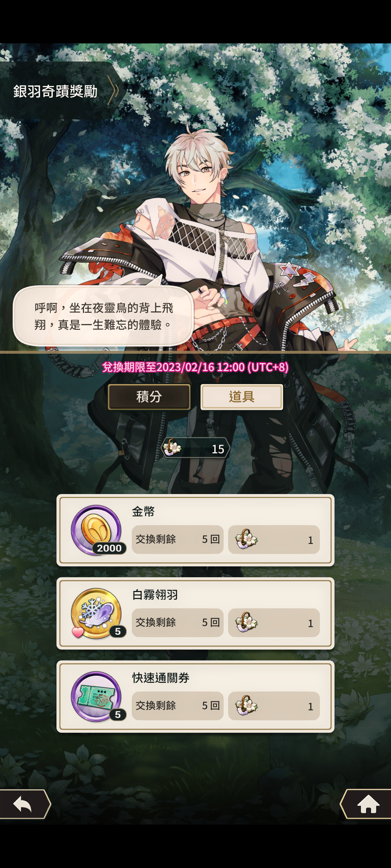Tap the 兌換期限至2023/02/16 deadline notice
Viewport: 391px width, 868px height.
[195, 367]
